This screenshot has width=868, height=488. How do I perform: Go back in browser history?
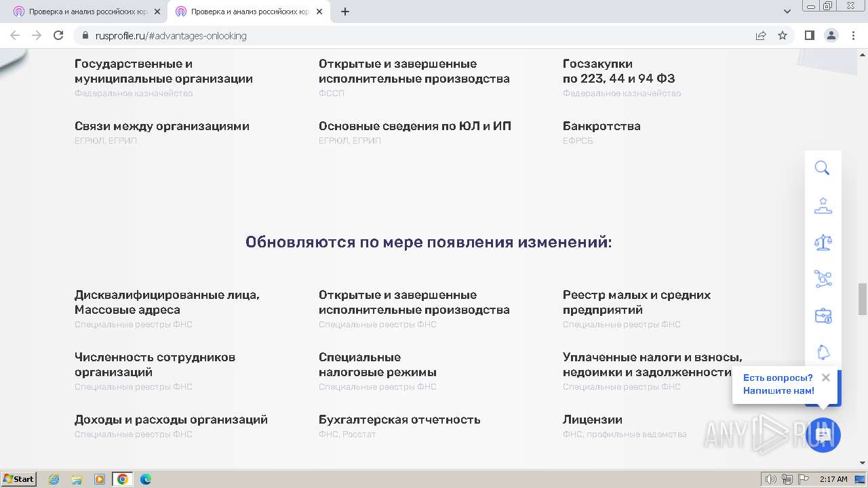15,35
